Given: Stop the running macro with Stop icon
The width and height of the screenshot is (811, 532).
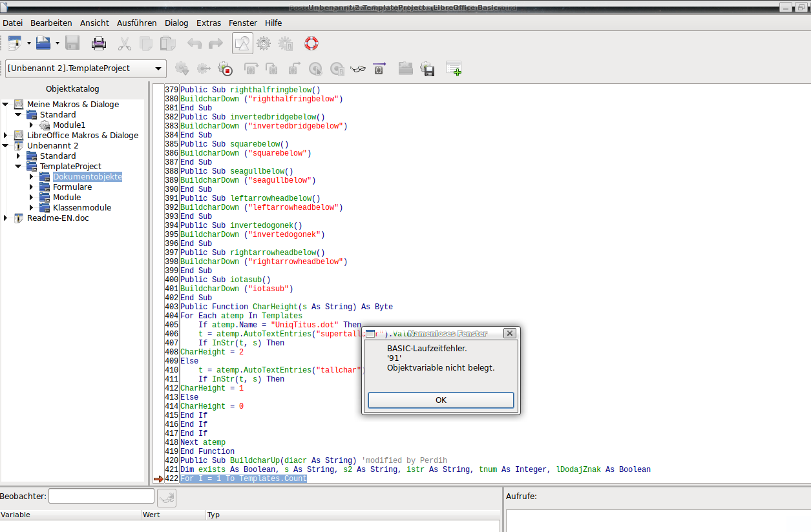Looking at the screenshot, I should point(225,68).
